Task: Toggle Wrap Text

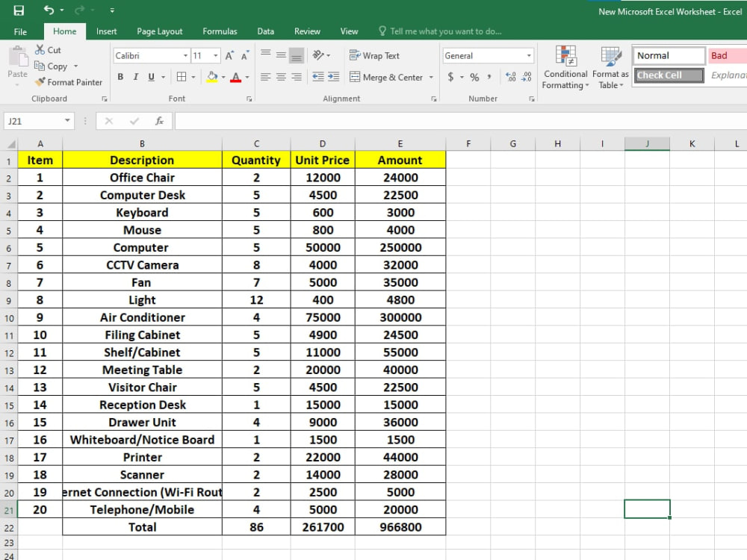Action: click(x=374, y=55)
